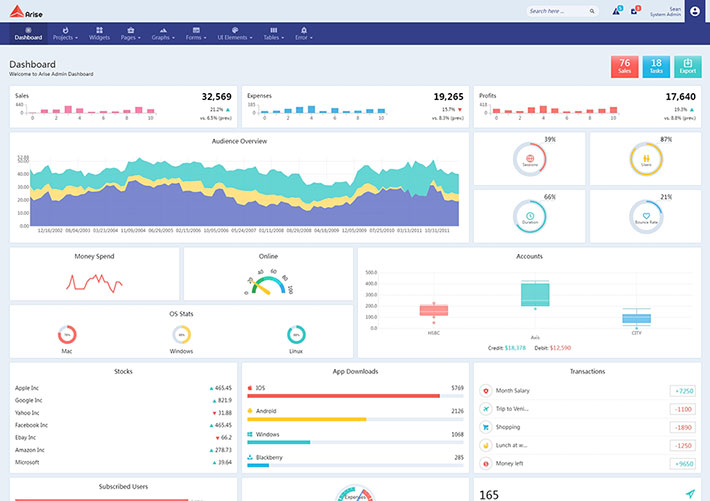Click the Month Salary transaction icon
The height and width of the screenshot is (501, 710).
[x=485, y=391]
